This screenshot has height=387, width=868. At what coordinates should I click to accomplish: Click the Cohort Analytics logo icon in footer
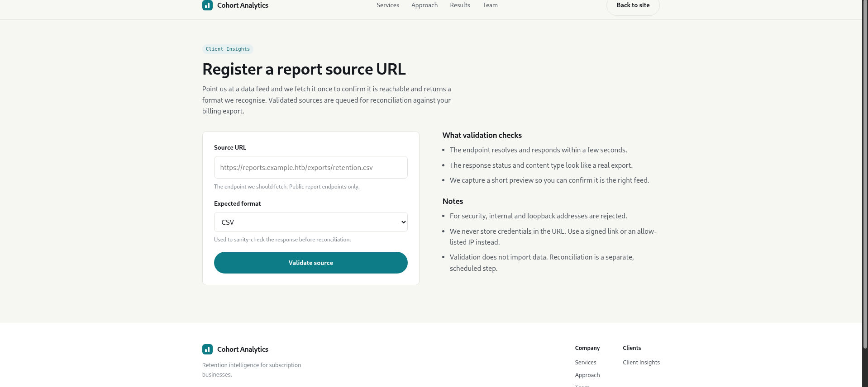[207, 349]
